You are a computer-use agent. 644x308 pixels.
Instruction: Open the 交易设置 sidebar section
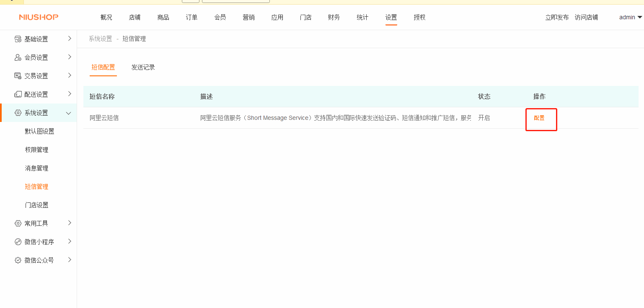[x=39, y=76]
